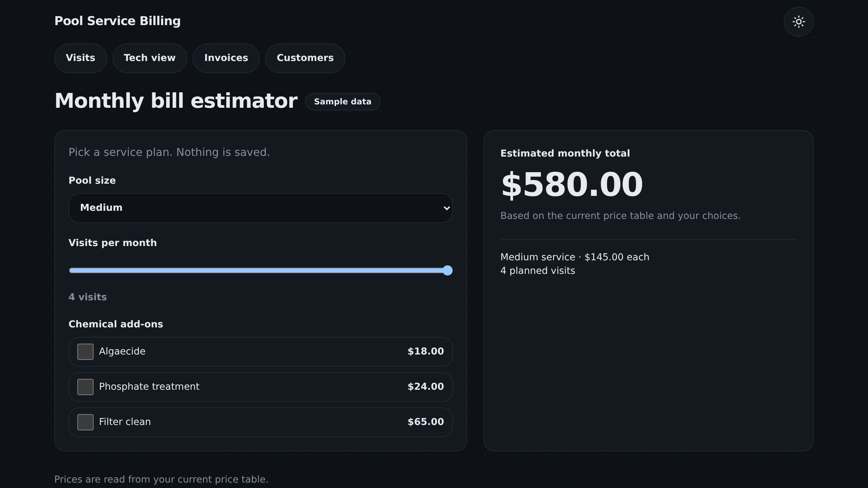The width and height of the screenshot is (868, 488).
Task: Open the Pool size Medium dropdown
Action: (x=260, y=208)
